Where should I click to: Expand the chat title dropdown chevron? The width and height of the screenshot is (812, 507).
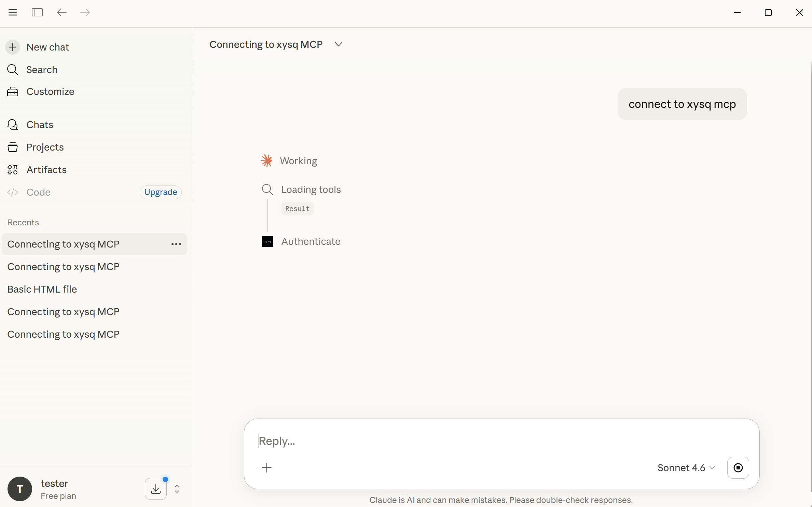pyautogui.click(x=339, y=45)
